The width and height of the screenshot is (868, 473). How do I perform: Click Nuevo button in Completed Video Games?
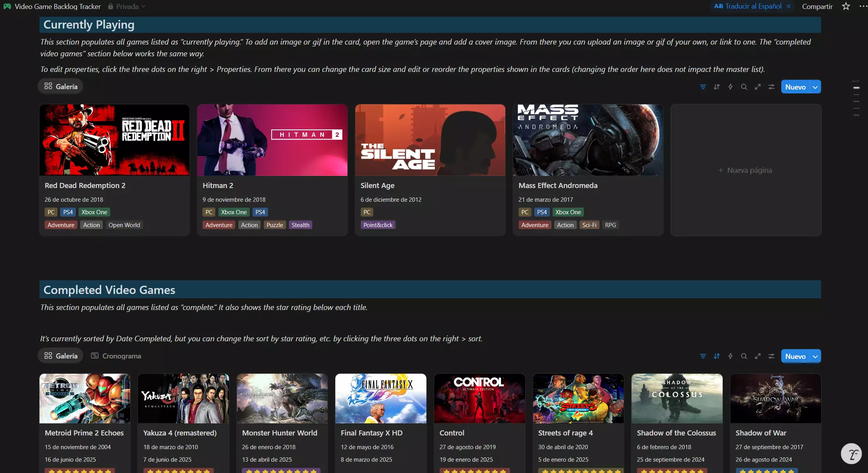tap(795, 356)
